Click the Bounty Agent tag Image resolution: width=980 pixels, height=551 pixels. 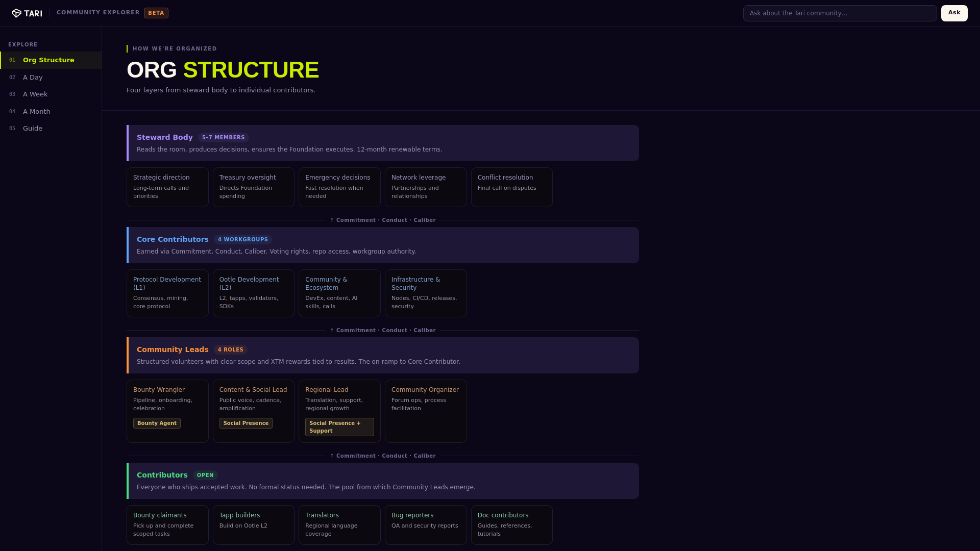click(157, 423)
